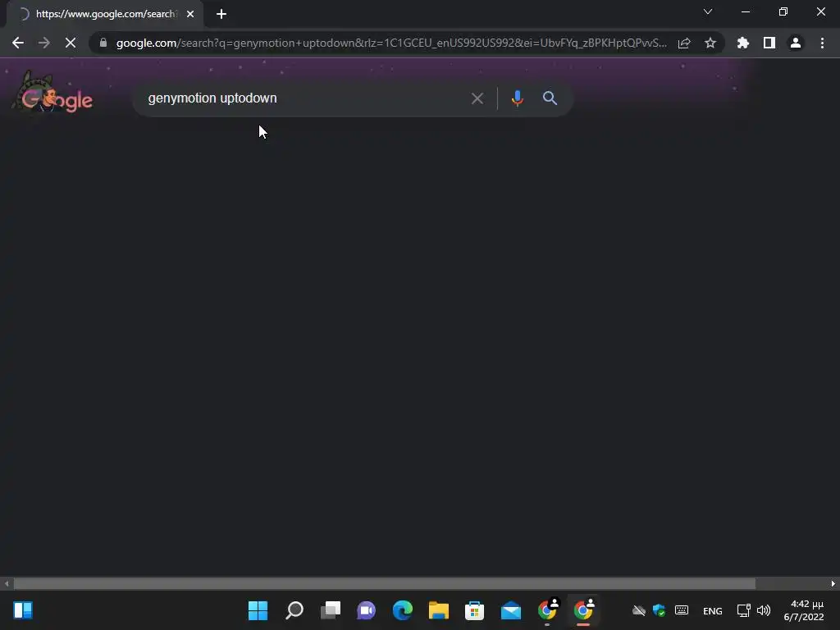Go back to the previous page
The width and height of the screenshot is (840, 630).
coord(18,43)
